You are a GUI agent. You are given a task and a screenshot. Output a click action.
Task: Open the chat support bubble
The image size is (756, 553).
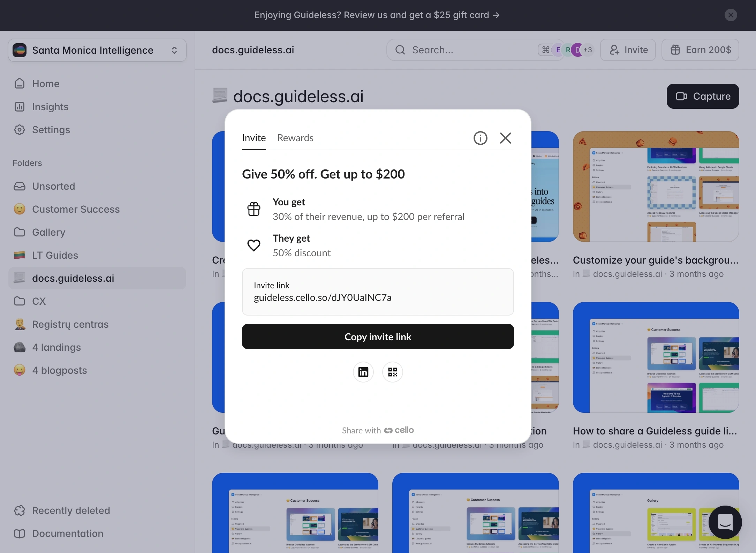[725, 522]
